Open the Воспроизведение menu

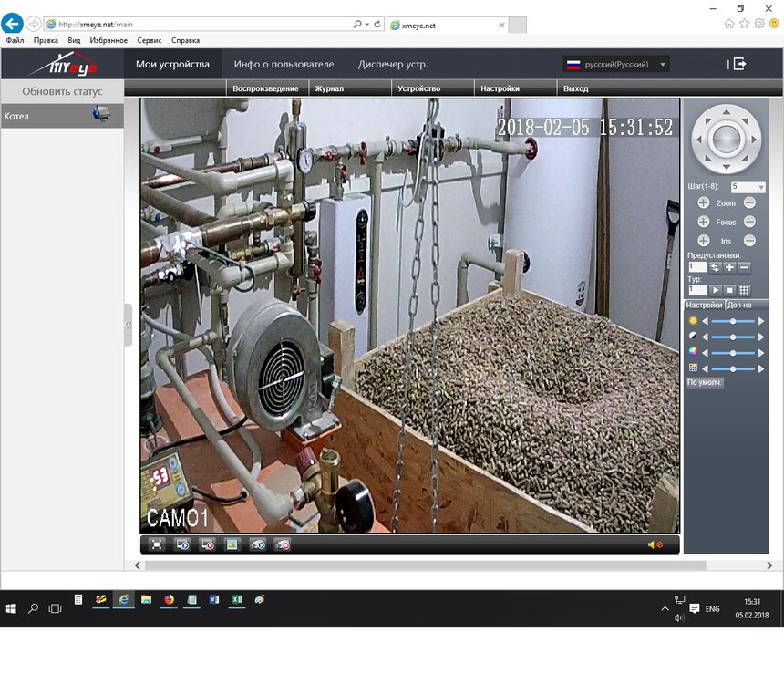point(265,88)
